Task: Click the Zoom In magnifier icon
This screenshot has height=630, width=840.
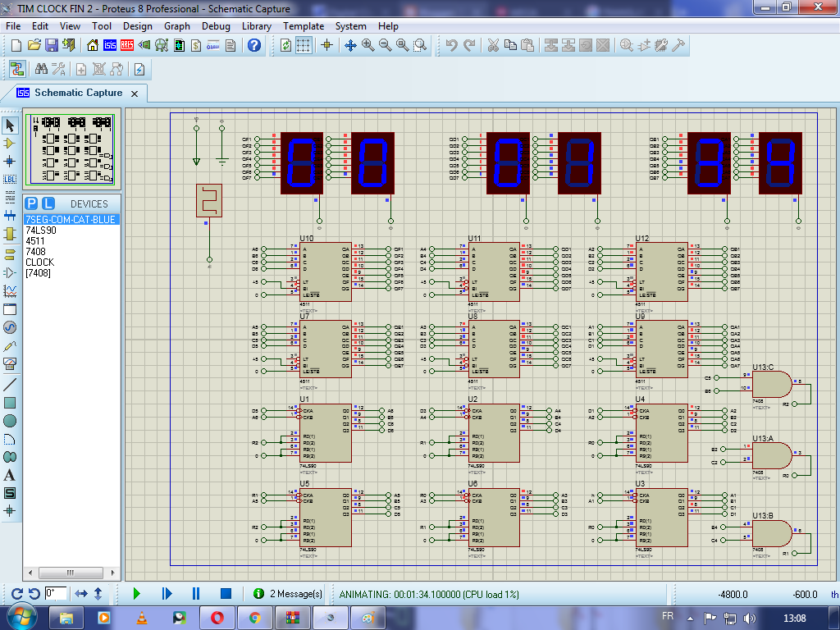Action: 367,45
